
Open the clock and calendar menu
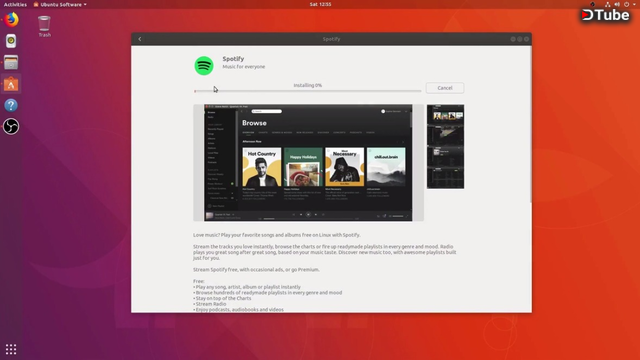320,4
